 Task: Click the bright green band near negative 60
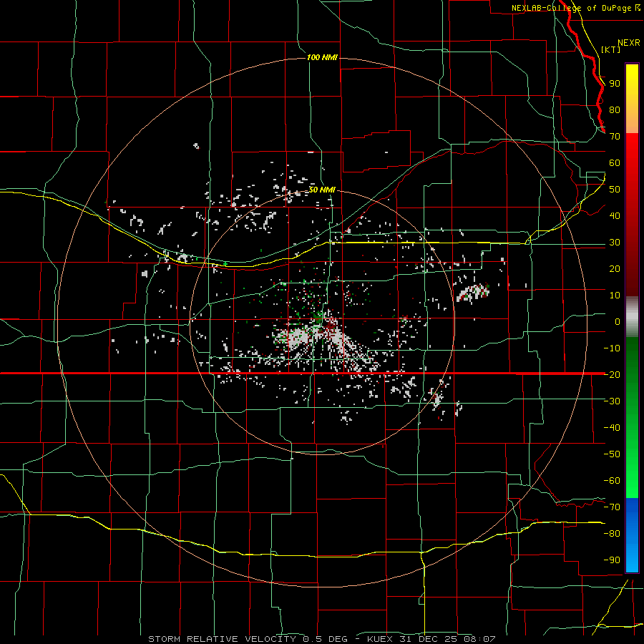632,482
